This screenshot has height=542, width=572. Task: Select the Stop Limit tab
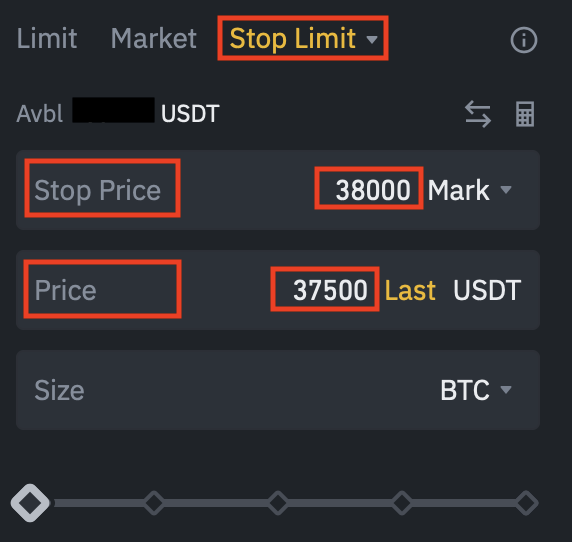coord(293,38)
